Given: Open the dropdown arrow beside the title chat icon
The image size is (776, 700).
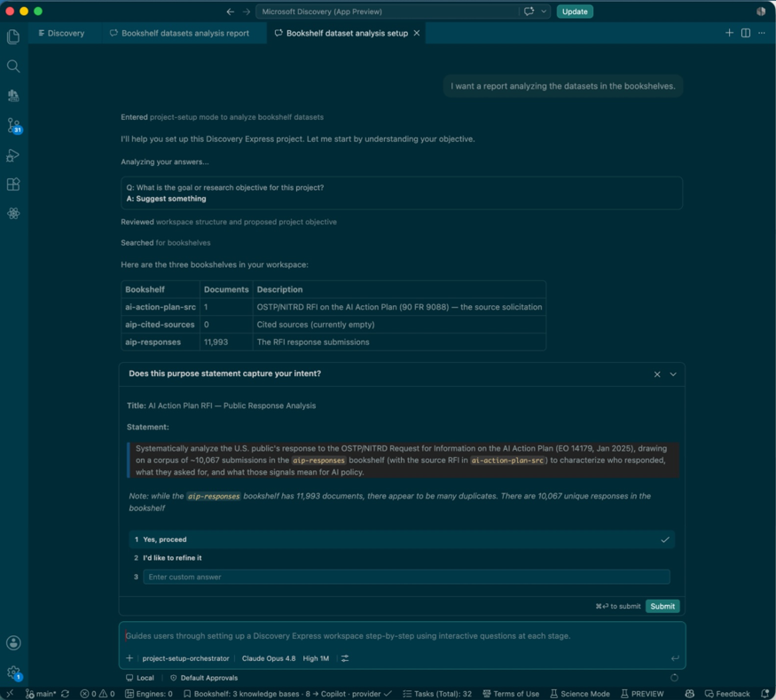Looking at the screenshot, I should (x=544, y=12).
